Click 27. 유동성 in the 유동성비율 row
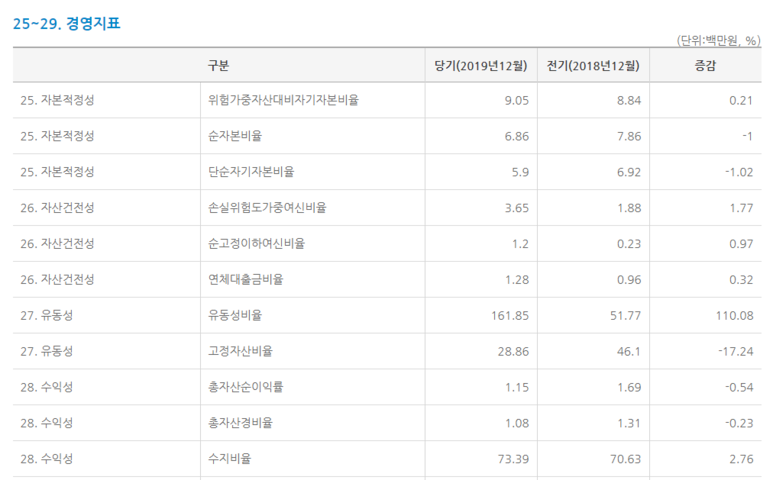Image resolution: width=773 pixels, height=480 pixels. point(47,315)
